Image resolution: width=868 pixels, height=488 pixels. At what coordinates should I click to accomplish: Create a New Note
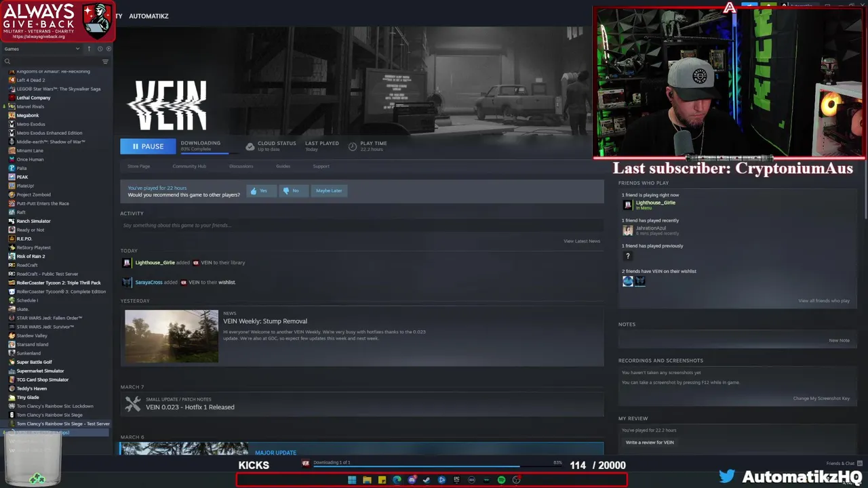839,340
